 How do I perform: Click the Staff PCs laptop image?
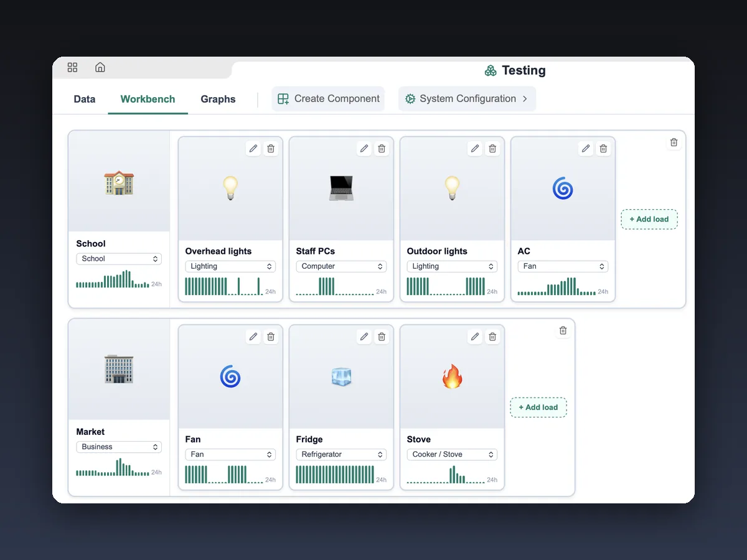[341, 188]
